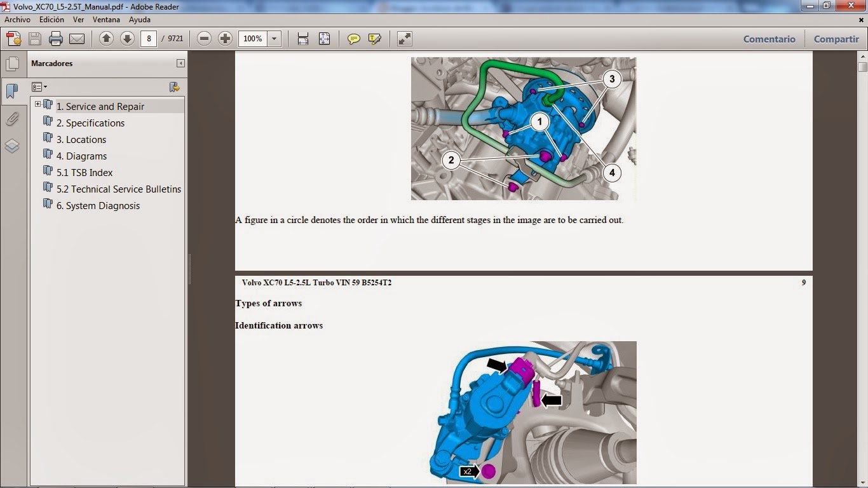Screen dimensions: 868x488
Task: Open the Archivo menu
Action: point(17,20)
